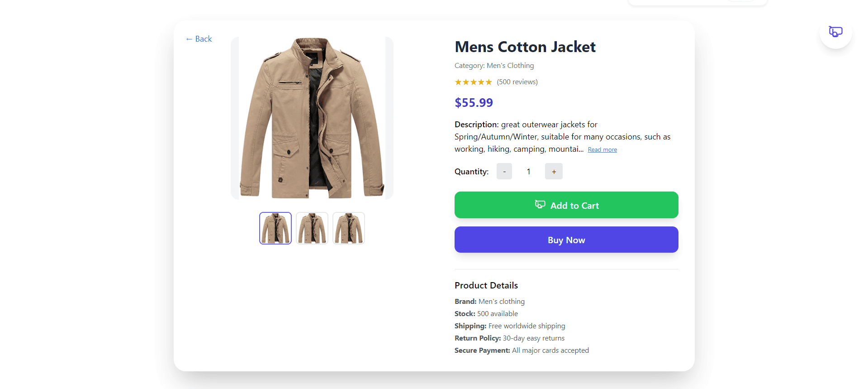Select the rightmost jacket thumbnail
Screen dimensions: 868x389
pyautogui.click(x=348, y=228)
